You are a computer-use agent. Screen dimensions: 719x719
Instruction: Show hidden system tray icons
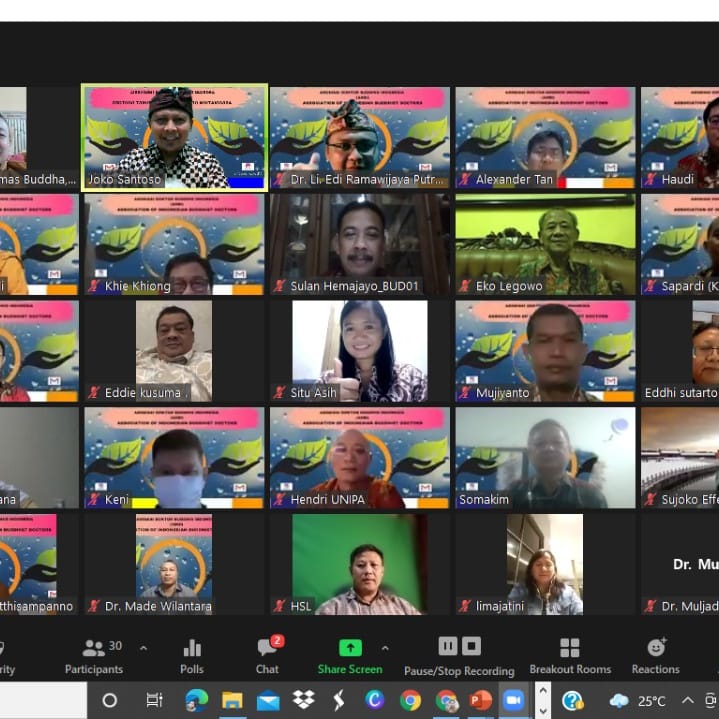click(x=687, y=700)
